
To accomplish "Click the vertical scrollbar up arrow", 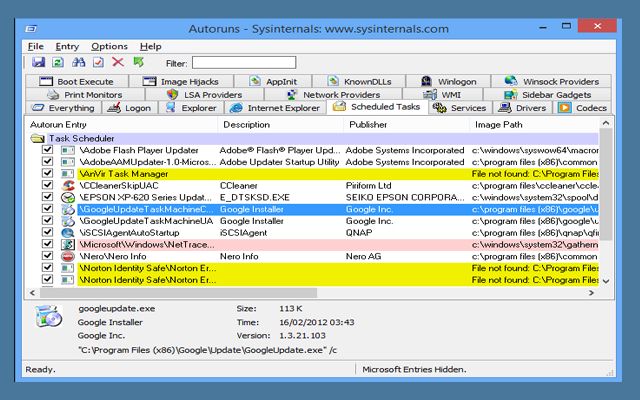I will pos(606,123).
